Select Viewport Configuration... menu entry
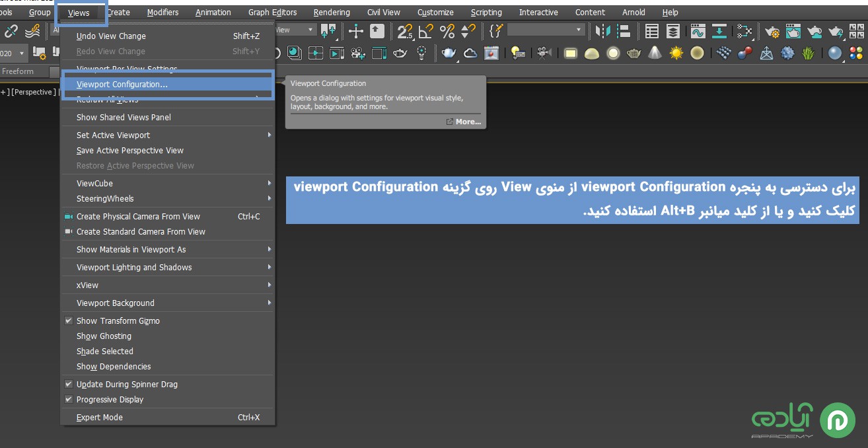This screenshot has width=868, height=448. pyautogui.click(x=168, y=84)
